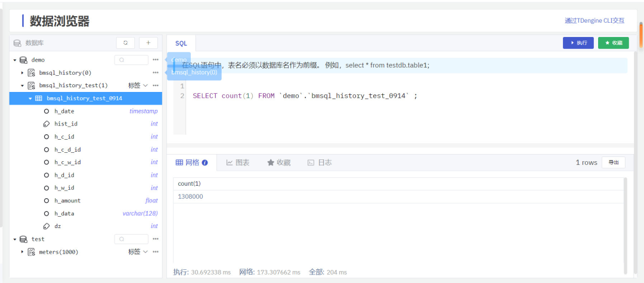Collapse the bmsql_history_test(1) node
The image size is (644, 283).
(23, 85)
